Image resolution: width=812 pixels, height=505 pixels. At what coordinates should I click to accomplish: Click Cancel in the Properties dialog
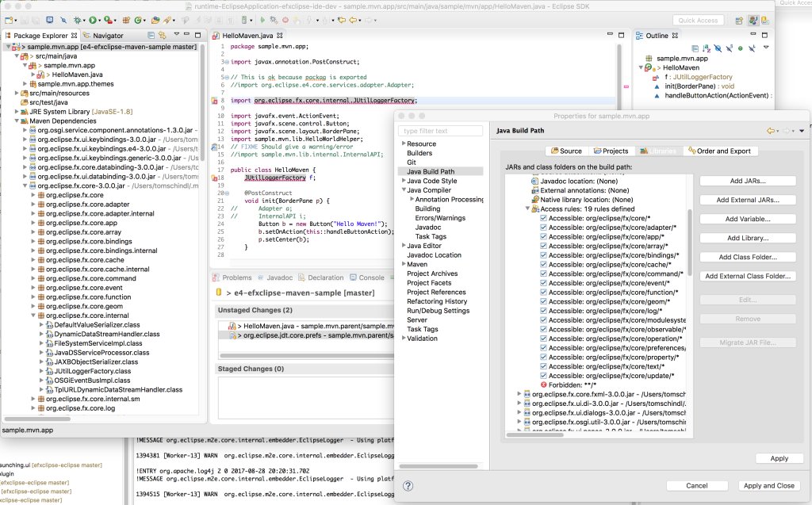[x=696, y=485]
